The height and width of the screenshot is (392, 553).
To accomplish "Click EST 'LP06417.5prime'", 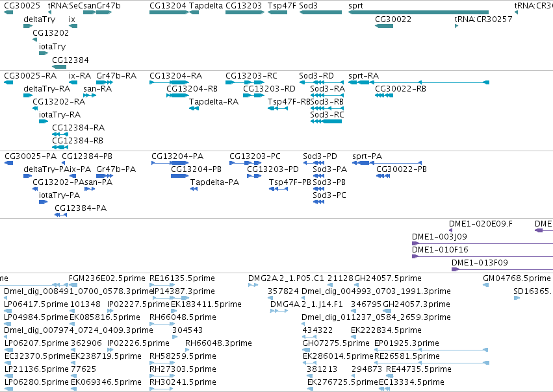I will (x=36, y=304).
